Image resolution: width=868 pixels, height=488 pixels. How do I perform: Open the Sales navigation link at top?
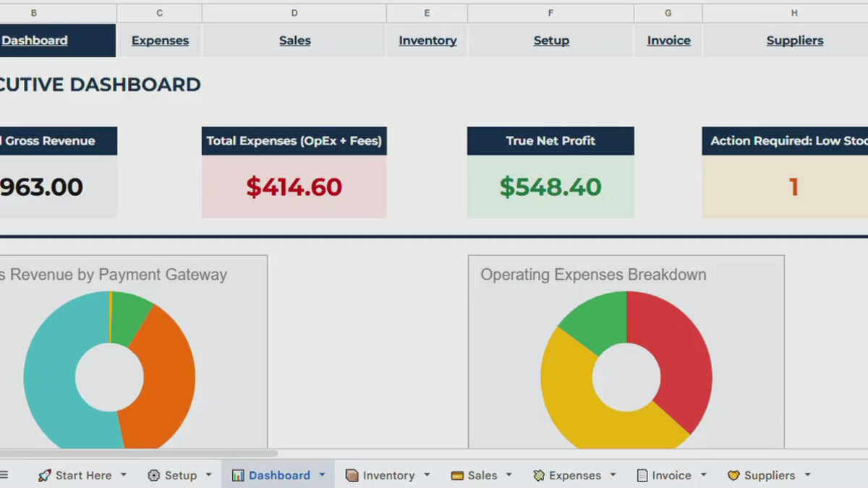coord(295,40)
